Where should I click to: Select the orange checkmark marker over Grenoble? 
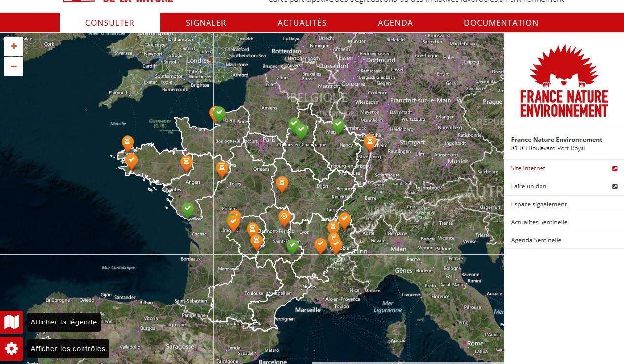tap(336, 245)
